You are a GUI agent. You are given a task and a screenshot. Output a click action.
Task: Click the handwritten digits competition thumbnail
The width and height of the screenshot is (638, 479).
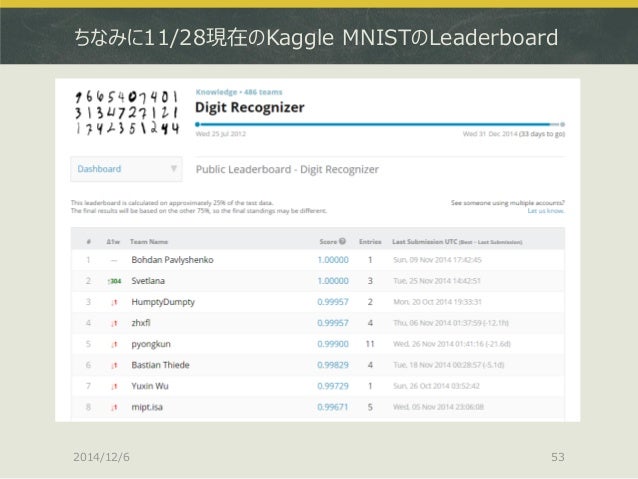[127, 113]
